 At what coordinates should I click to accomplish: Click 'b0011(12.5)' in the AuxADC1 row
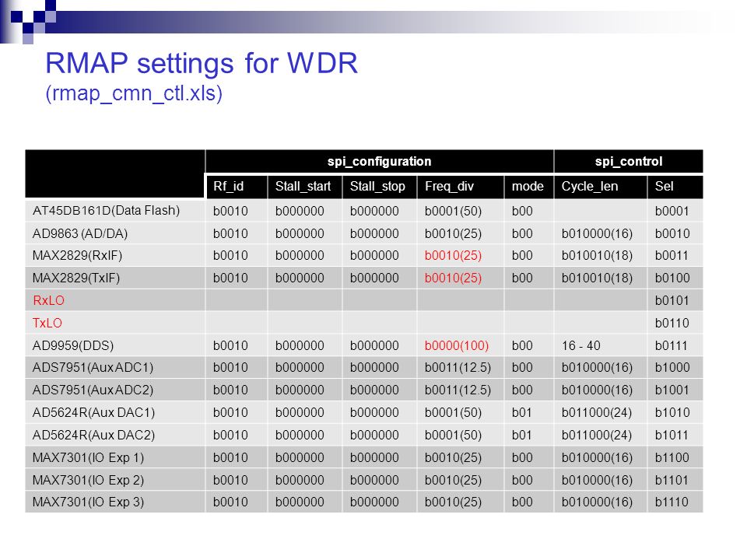458,368
